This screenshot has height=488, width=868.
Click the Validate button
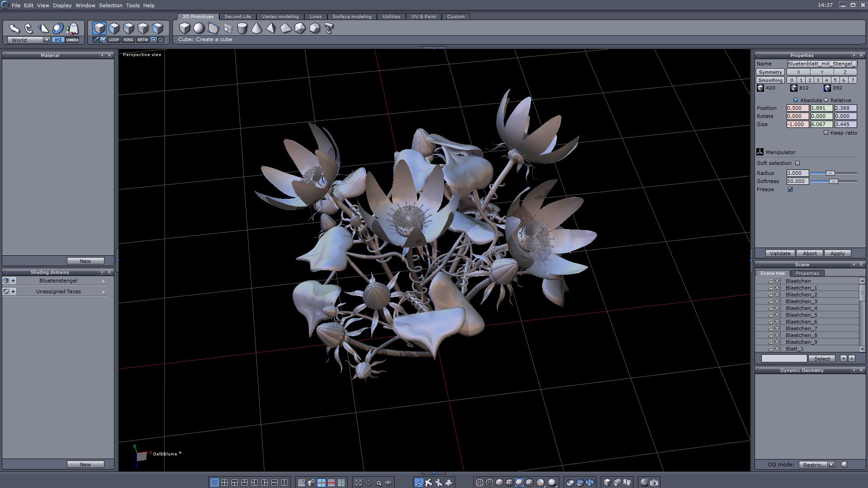click(780, 253)
